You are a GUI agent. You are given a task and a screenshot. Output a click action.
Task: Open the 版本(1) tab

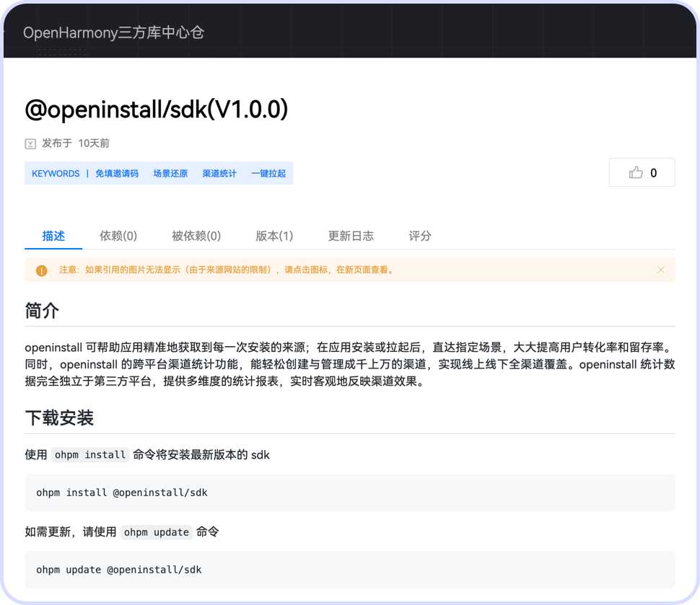point(274,236)
